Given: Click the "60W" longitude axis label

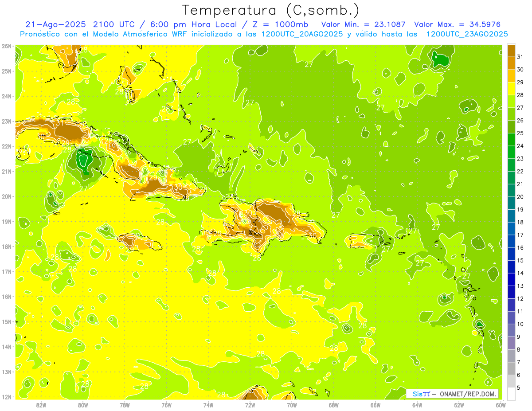Looking at the screenshot, I should click(501, 405).
